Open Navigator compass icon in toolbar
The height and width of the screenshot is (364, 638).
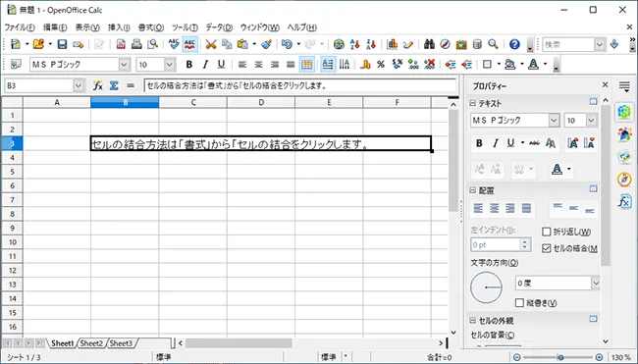[446, 44]
